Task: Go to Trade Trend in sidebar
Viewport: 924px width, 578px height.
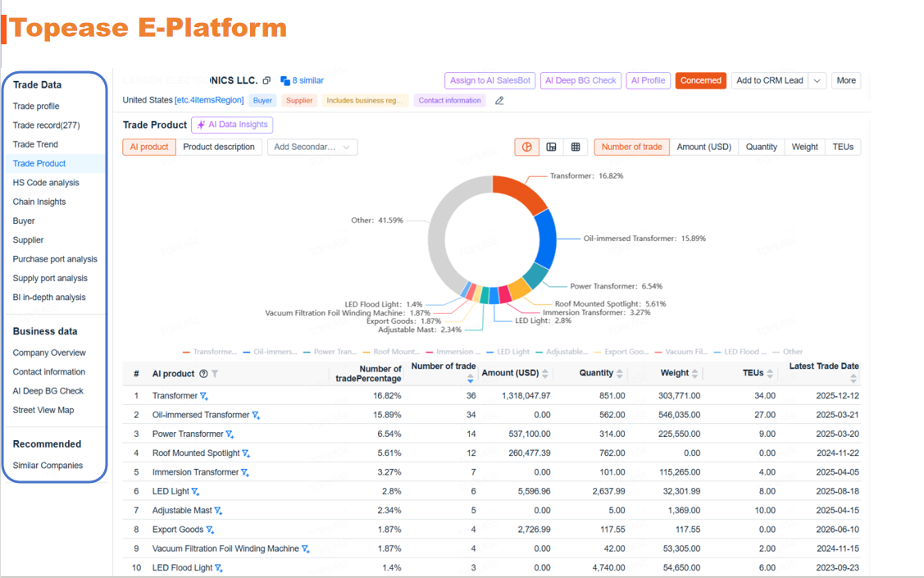Action: click(35, 144)
